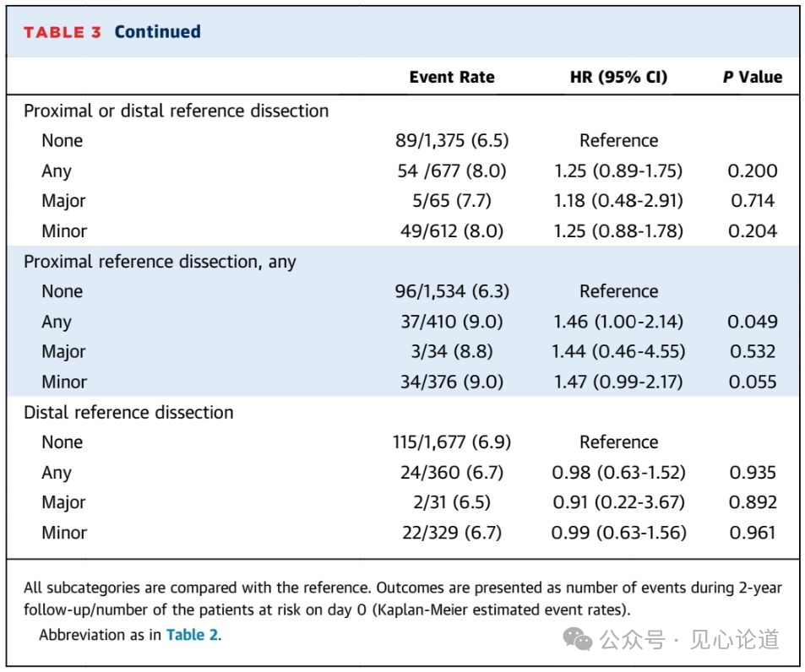Screen dimensions: 805x672
Task: Select the HR (95% CI) column header
Action: pyautogui.click(x=618, y=77)
